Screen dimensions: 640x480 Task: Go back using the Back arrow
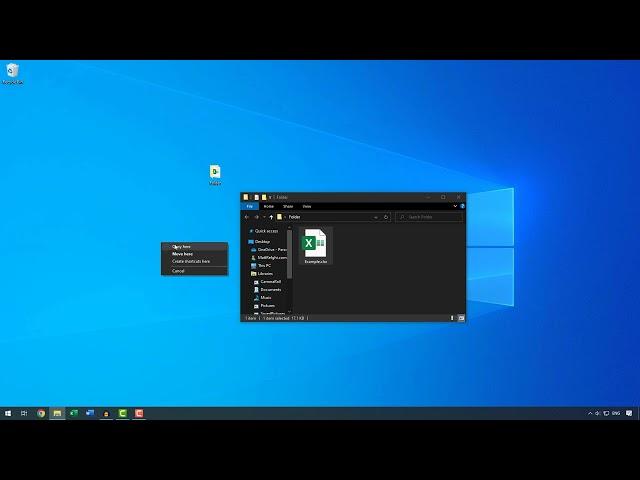click(247, 217)
